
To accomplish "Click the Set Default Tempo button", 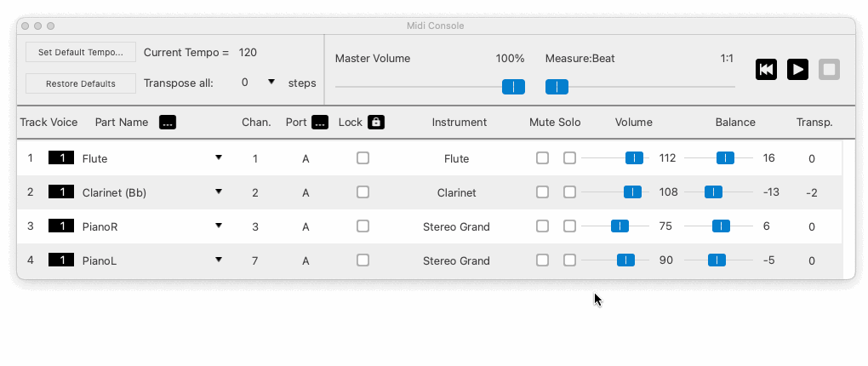I will point(81,52).
